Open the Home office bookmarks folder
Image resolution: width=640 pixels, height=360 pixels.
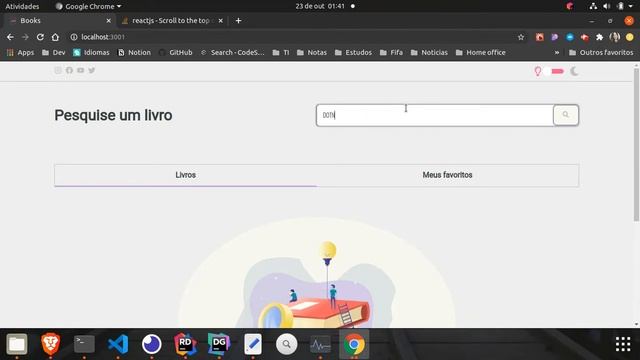tap(480, 53)
